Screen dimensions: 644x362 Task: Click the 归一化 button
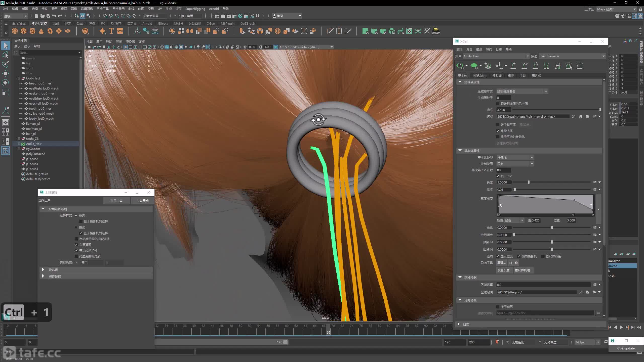coord(513,263)
